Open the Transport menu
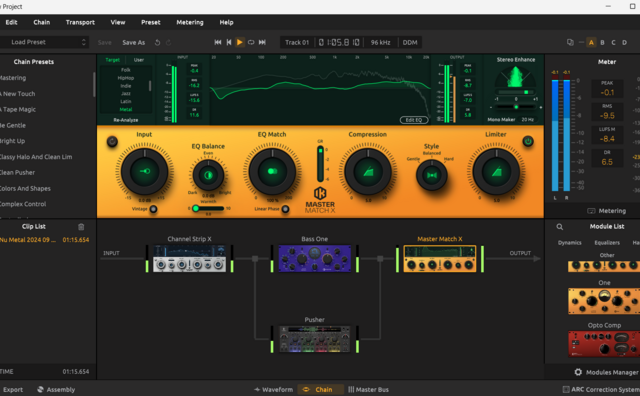 click(x=80, y=22)
